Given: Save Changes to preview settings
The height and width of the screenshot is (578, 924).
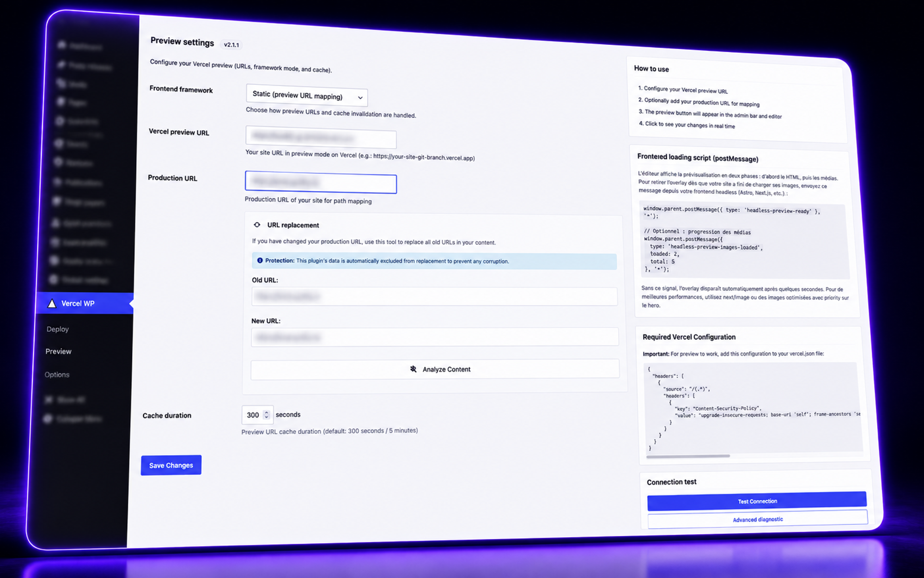Looking at the screenshot, I should [x=171, y=465].
